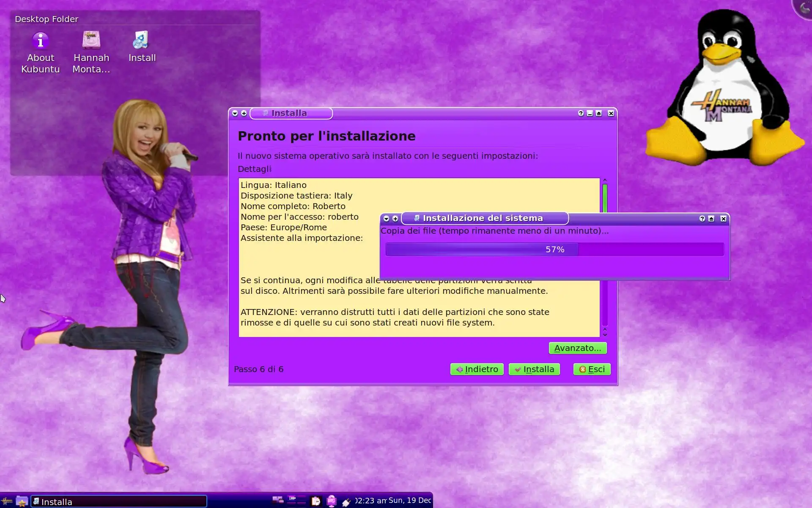Toggle sticky pin on Installazione del sistema window
The width and height of the screenshot is (812, 508).
click(395, 219)
